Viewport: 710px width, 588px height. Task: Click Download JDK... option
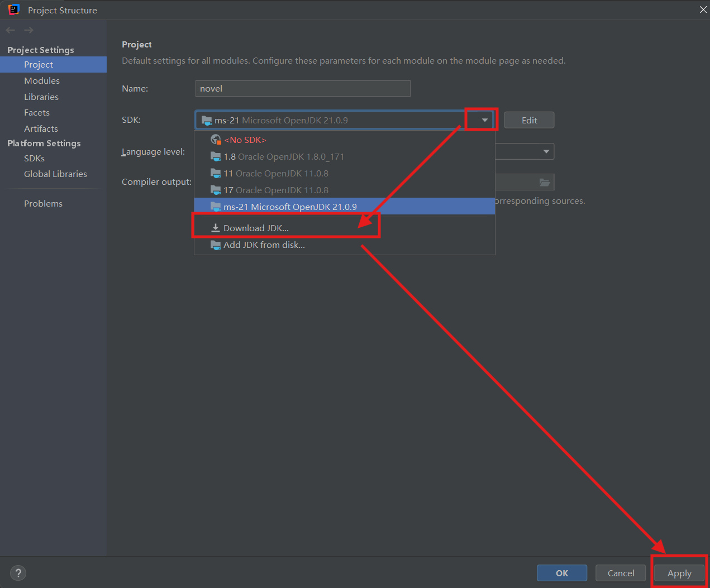point(345,228)
